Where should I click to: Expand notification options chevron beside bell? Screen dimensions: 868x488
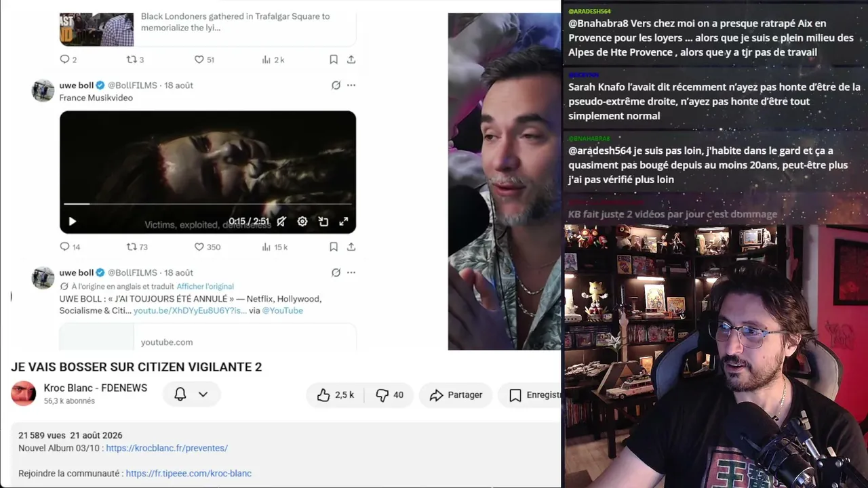coord(203,394)
